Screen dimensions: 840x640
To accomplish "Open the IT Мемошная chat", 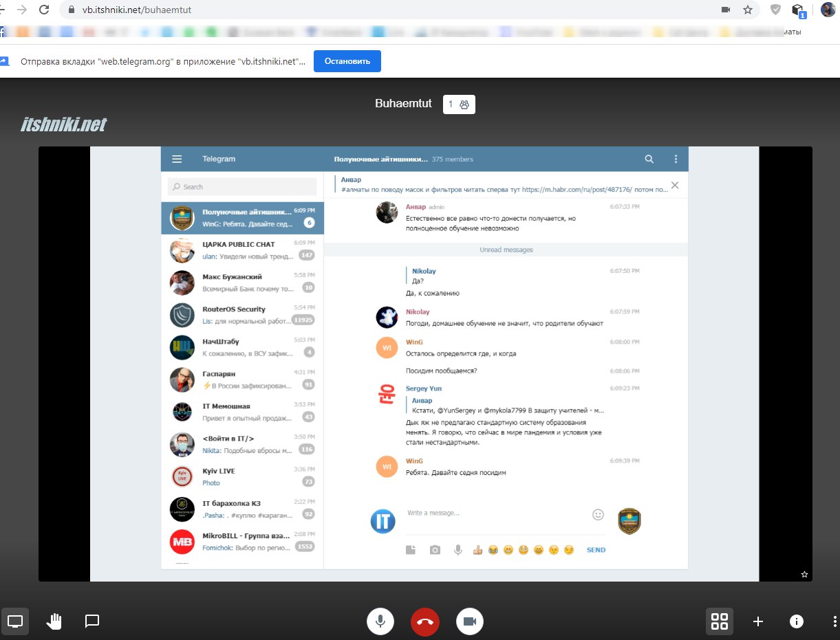I will coord(242,412).
